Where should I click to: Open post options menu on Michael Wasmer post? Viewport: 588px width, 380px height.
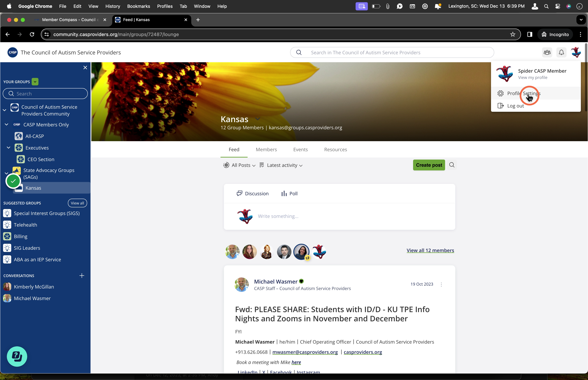tap(441, 284)
